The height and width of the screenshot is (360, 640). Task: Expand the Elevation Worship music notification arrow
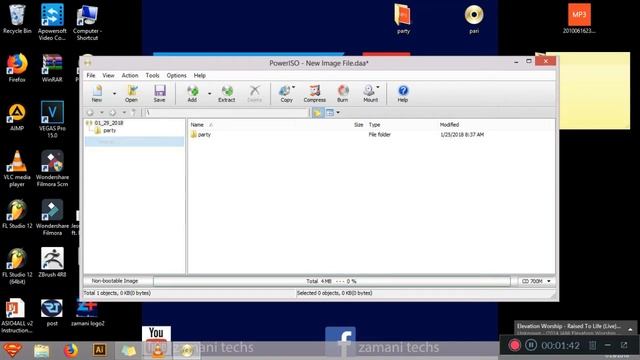[630, 329]
